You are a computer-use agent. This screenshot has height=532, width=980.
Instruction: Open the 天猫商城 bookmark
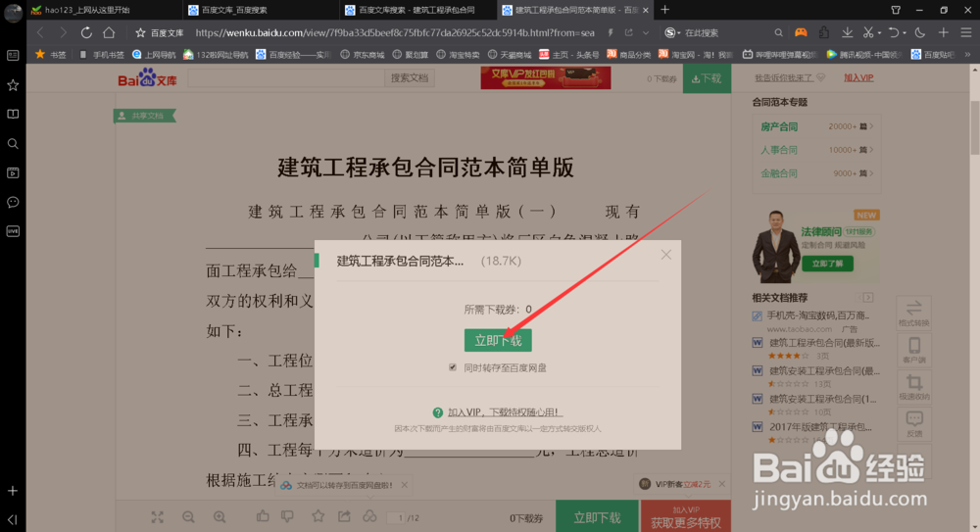(510, 55)
